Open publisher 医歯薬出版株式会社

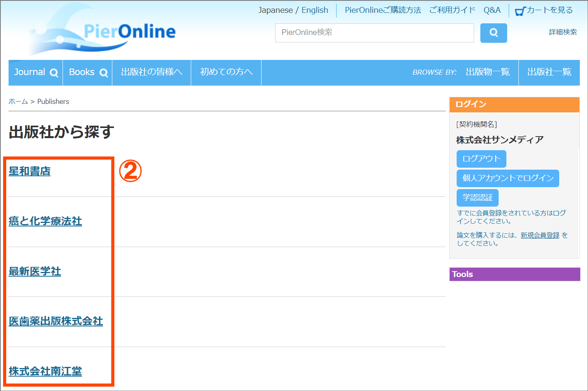[56, 321]
